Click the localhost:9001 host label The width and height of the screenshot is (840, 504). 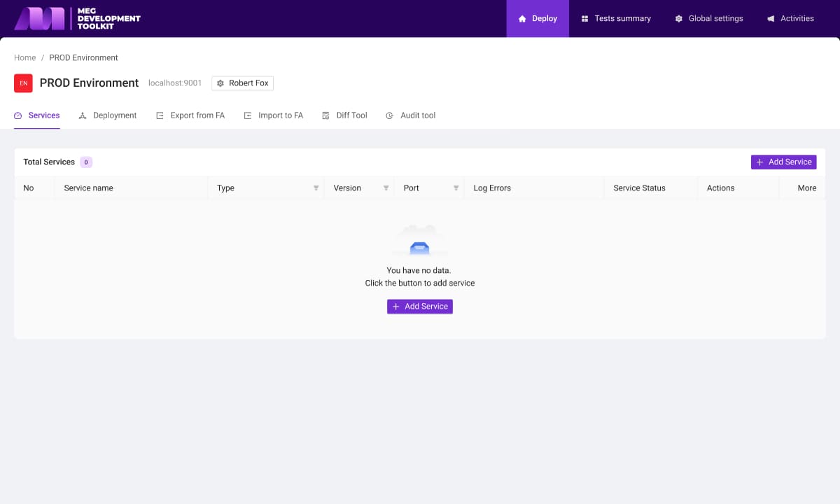point(175,83)
